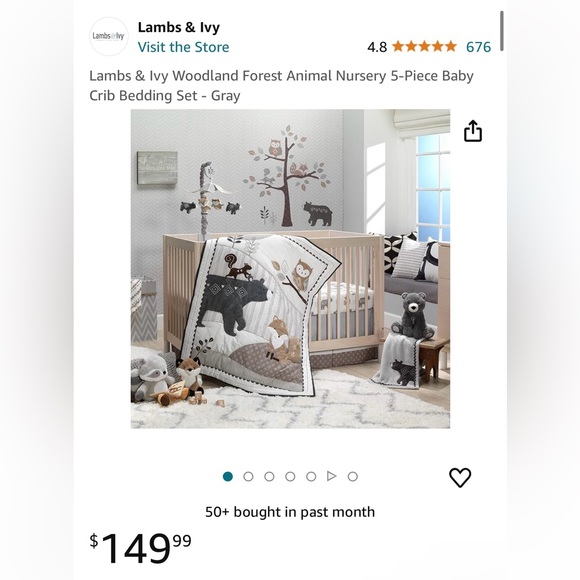Click the Woodland Forest product title

tap(281, 85)
